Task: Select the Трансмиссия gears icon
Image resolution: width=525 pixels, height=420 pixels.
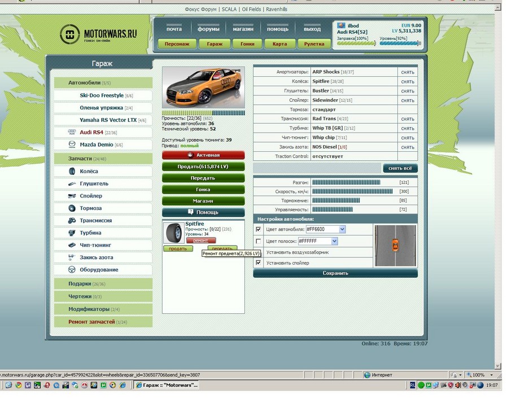Action: coord(72,220)
